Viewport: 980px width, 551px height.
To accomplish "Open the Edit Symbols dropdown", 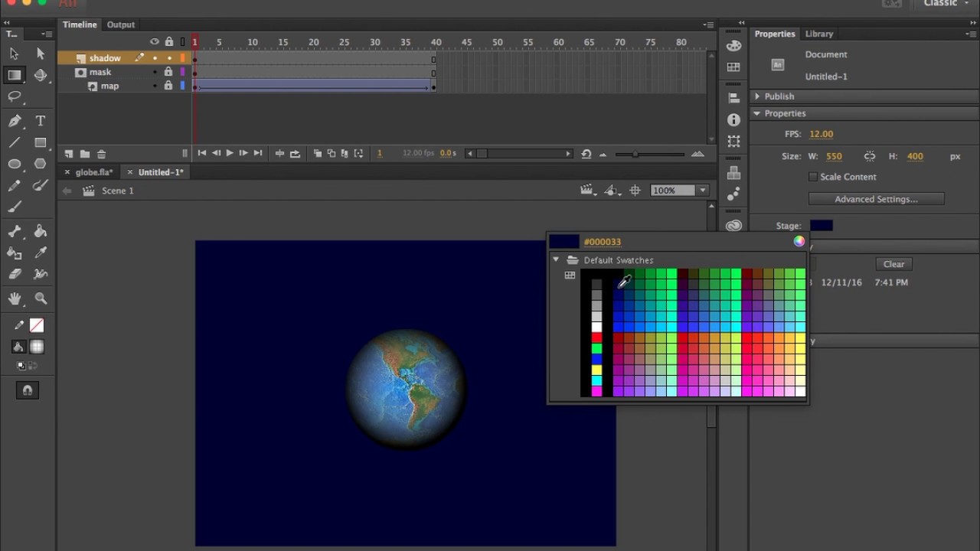I will pyautogui.click(x=612, y=191).
